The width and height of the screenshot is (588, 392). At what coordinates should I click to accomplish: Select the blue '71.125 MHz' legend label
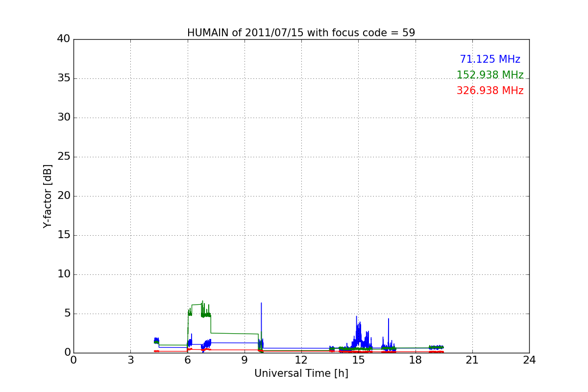coord(490,59)
